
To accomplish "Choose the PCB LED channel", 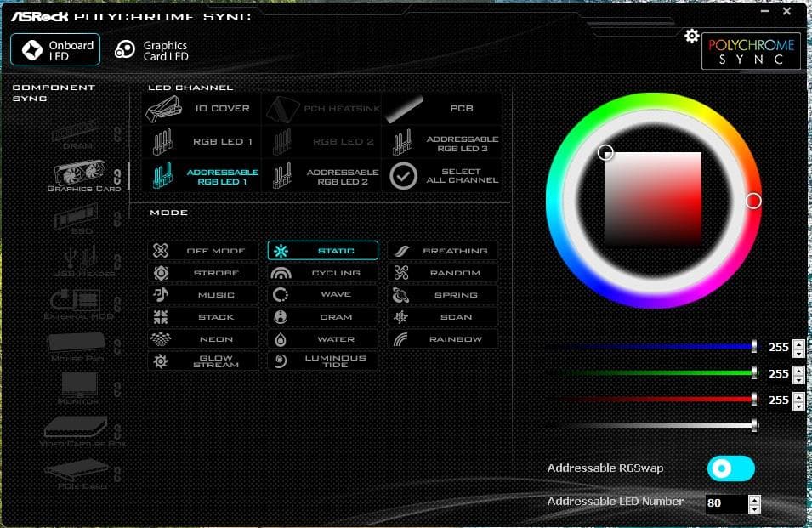I will click(442, 109).
